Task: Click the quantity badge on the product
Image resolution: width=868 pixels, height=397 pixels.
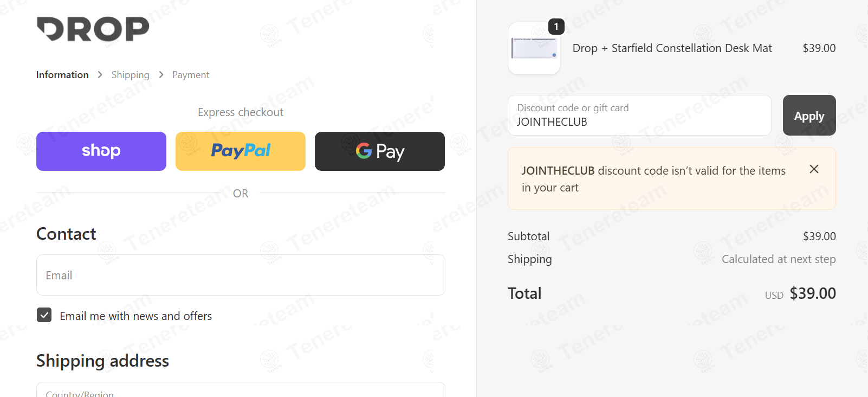Action: pos(556,27)
